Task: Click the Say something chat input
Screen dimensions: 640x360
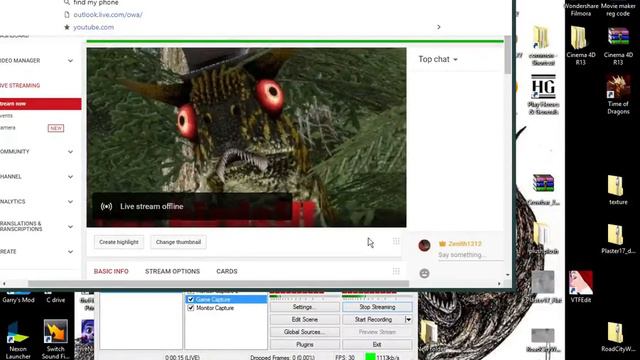Action: [x=471, y=255]
